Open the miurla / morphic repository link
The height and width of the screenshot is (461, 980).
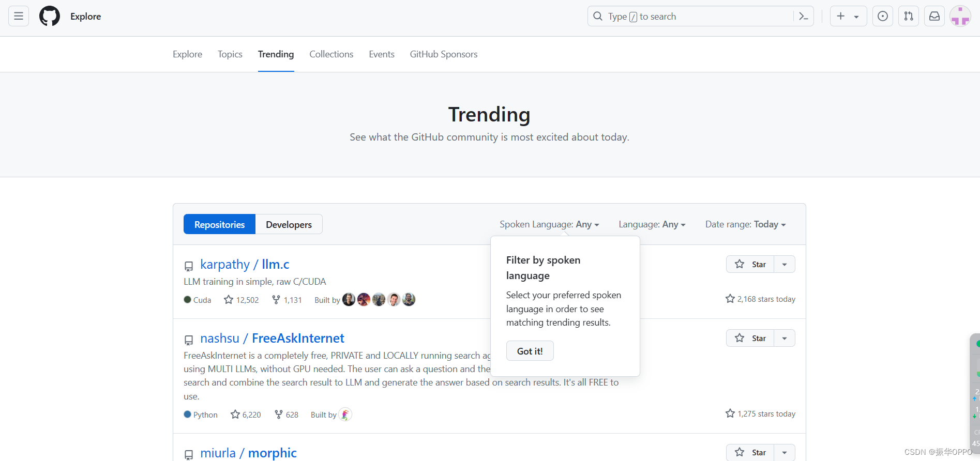coord(248,453)
